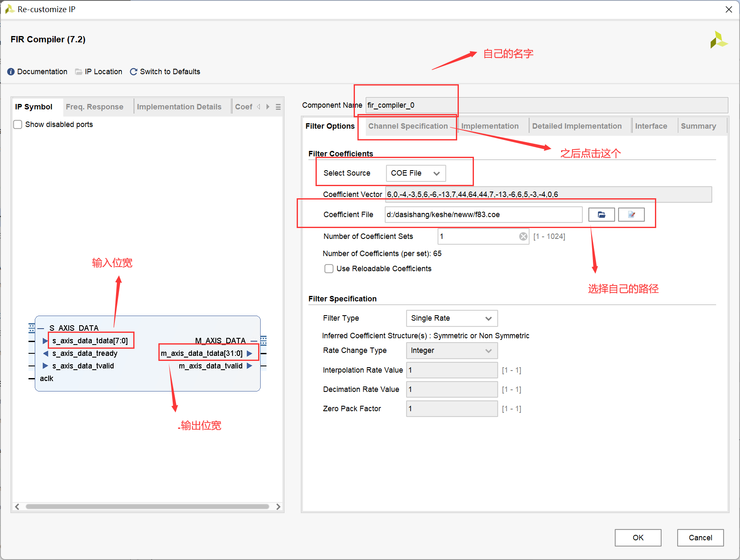This screenshot has width=740, height=560.
Task: Click the Cancel button
Action: (701, 538)
